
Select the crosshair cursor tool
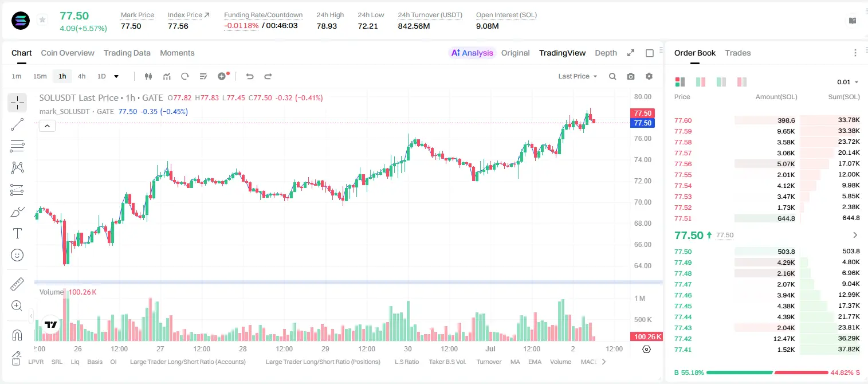pos(17,103)
